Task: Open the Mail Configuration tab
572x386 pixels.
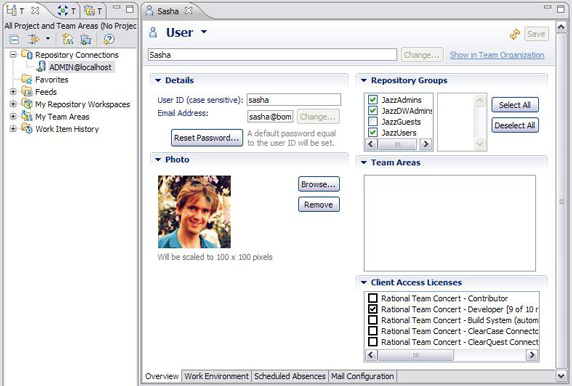Action: click(x=362, y=376)
